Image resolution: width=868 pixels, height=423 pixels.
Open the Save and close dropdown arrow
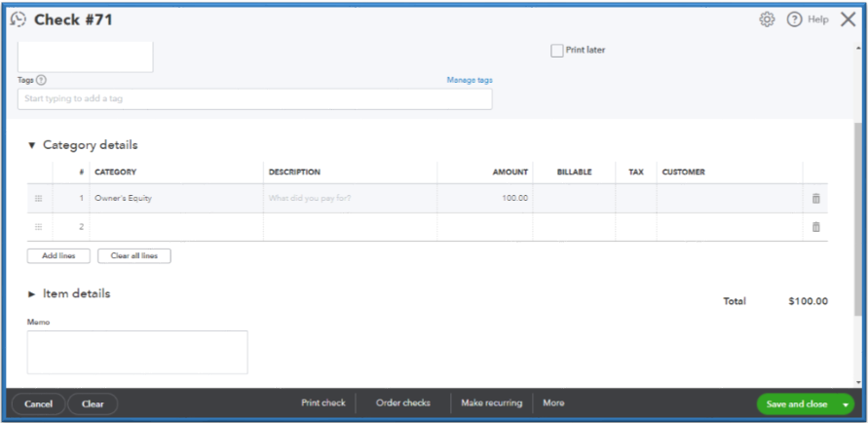click(x=846, y=404)
